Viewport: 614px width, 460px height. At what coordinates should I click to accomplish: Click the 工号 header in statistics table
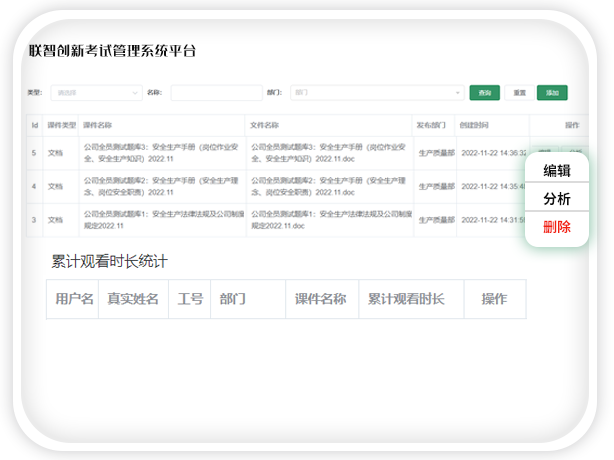tap(190, 299)
